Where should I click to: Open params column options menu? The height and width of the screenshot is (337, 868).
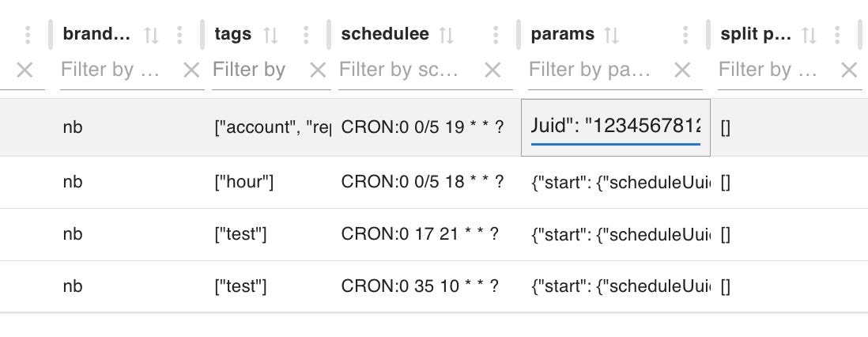pyautogui.click(x=685, y=35)
